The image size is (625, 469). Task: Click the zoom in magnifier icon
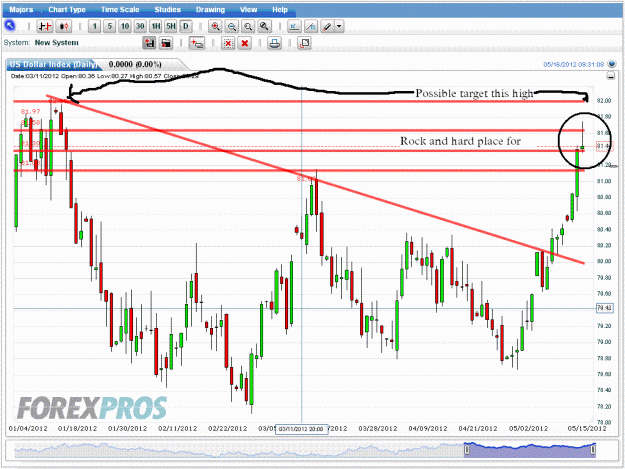click(x=215, y=27)
